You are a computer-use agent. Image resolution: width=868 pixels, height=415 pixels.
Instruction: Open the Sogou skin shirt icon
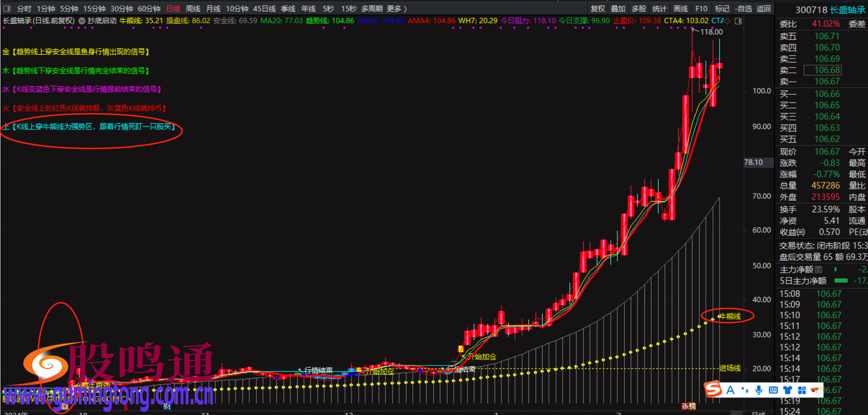pos(788,390)
